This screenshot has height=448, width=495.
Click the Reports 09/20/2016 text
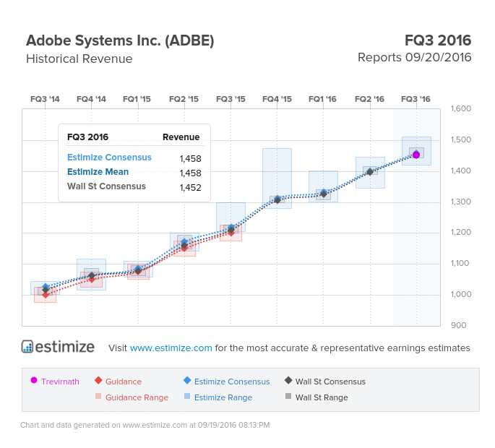coord(414,58)
